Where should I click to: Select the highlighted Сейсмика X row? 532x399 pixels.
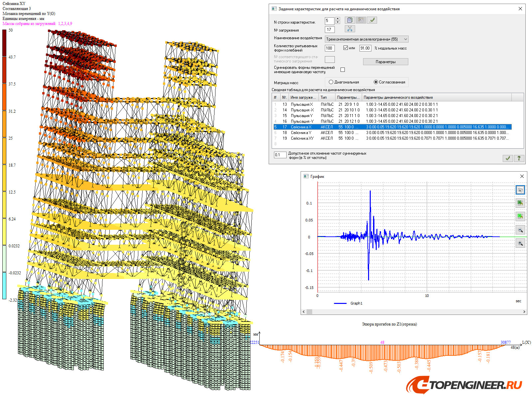392,127
